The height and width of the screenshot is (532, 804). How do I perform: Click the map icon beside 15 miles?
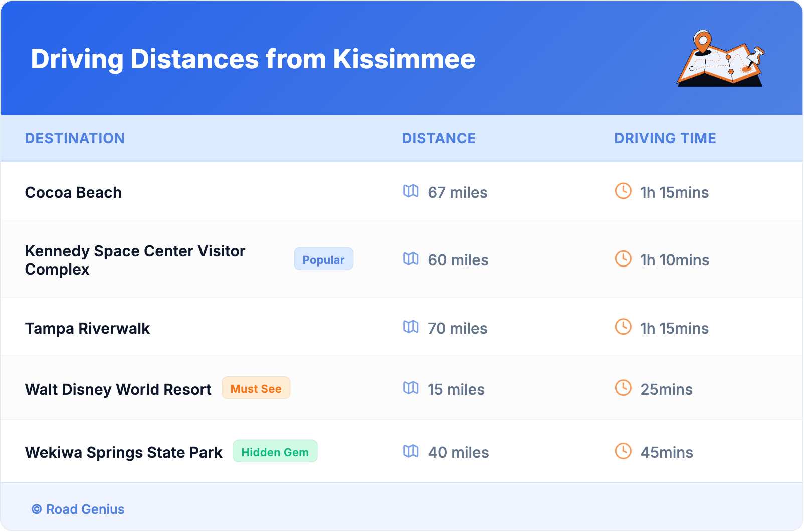(411, 388)
